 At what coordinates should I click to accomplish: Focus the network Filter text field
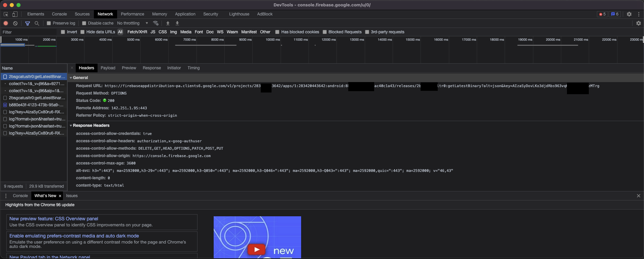click(30, 32)
